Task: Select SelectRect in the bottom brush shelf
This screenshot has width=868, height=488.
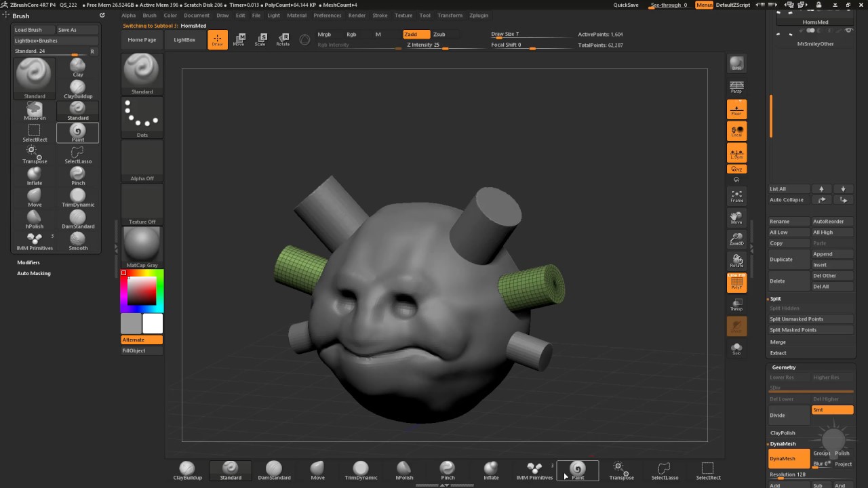Action: 708,470
